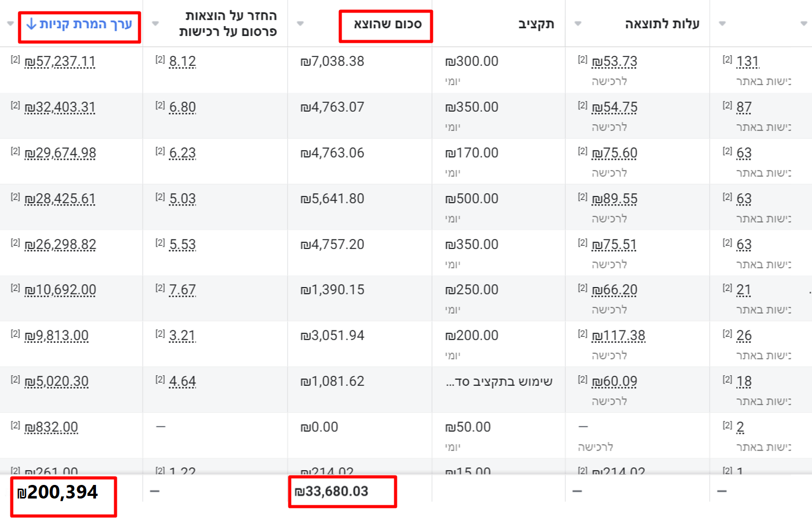The image size is (812, 522).
Task: Select the סכום שהוצא column header
Action: click(x=387, y=24)
